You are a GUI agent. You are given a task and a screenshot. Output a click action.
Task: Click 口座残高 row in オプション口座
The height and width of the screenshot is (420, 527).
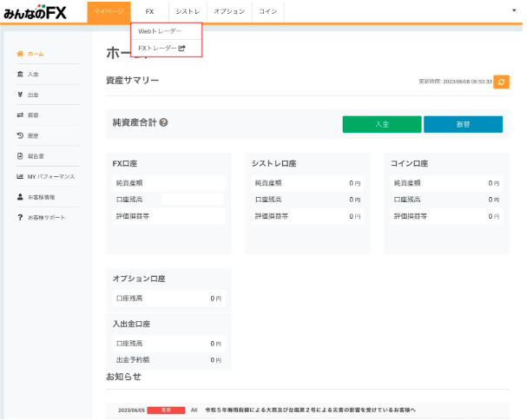pos(168,299)
